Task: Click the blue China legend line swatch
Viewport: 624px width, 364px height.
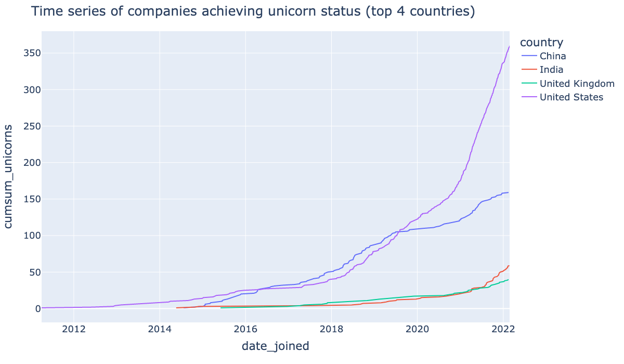Action: click(x=528, y=56)
